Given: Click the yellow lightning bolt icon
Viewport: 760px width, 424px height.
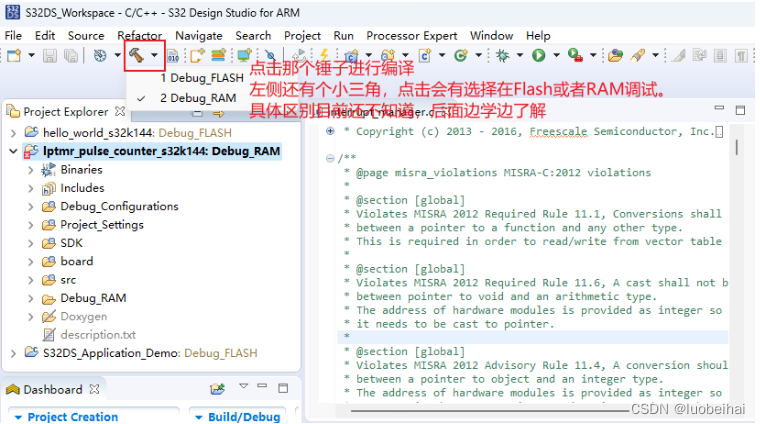Looking at the screenshot, I should coord(323,55).
